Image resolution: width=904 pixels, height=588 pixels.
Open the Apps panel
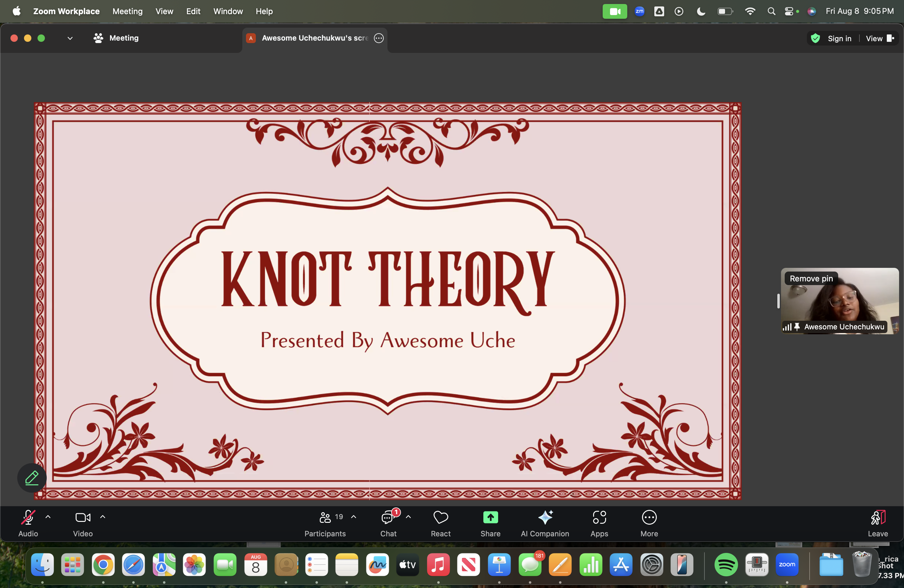click(599, 517)
